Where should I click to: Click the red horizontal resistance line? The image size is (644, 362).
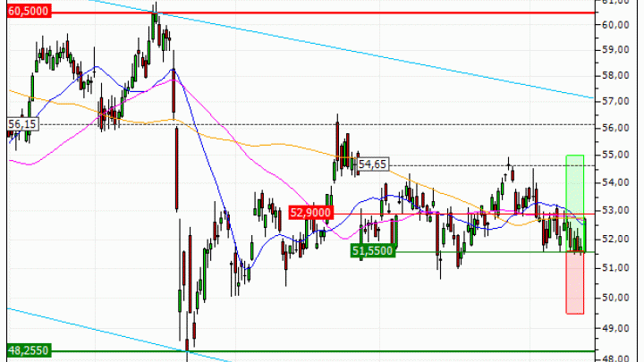point(358,13)
